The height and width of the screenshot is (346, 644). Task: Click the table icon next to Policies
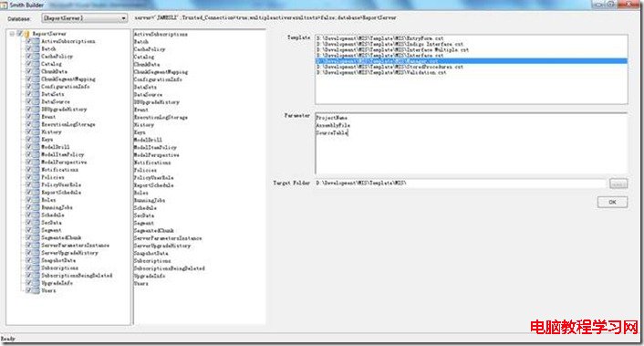36,177
